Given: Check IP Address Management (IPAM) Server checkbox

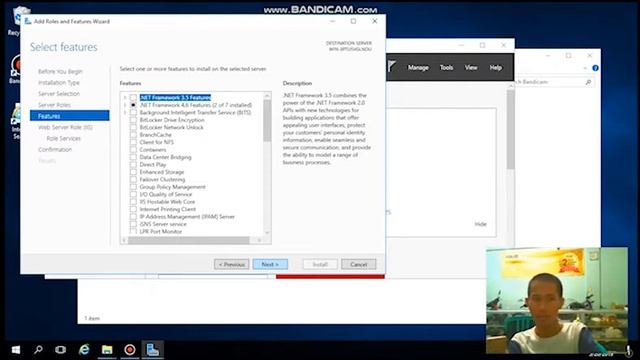Looking at the screenshot, I should [x=133, y=216].
